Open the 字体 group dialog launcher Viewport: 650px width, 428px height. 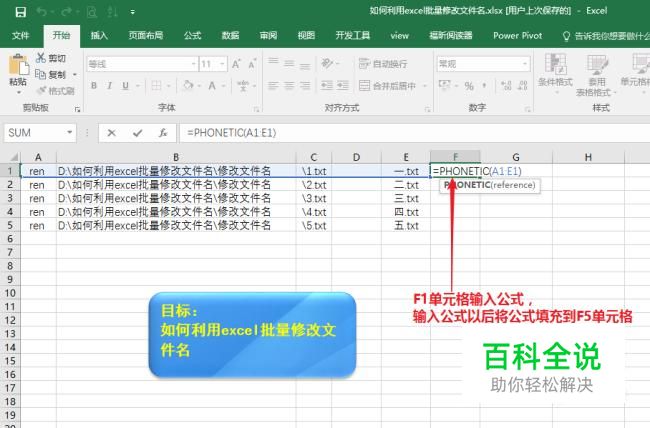tap(257, 109)
